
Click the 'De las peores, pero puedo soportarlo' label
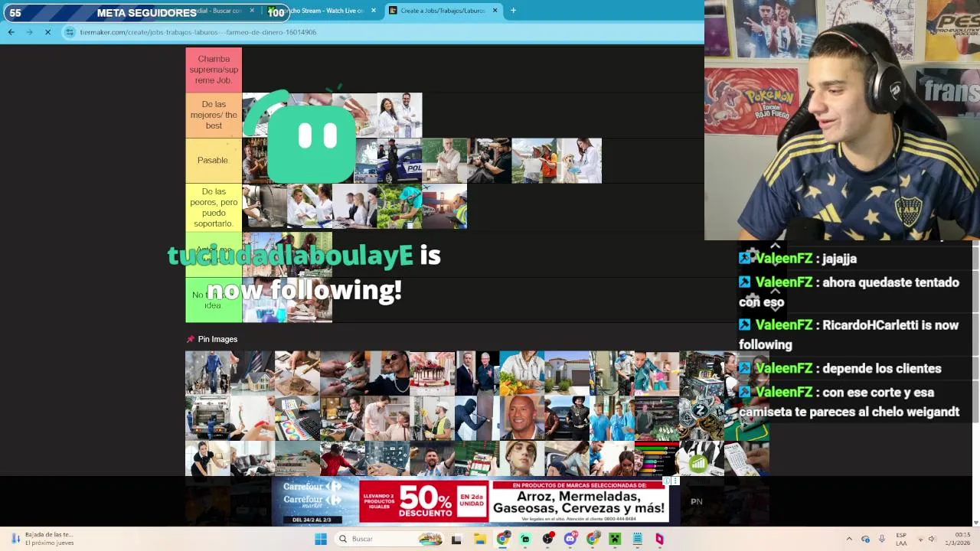[214, 207]
